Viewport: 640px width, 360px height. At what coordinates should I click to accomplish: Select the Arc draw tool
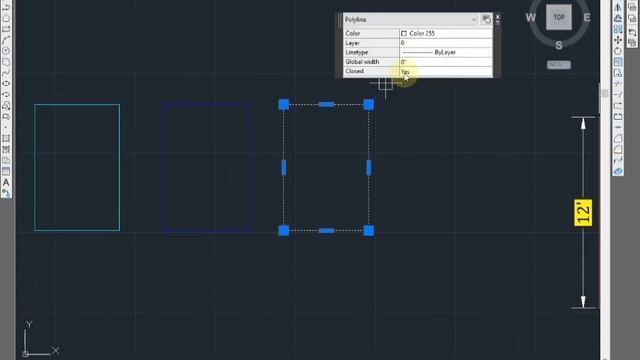coord(6,40)
